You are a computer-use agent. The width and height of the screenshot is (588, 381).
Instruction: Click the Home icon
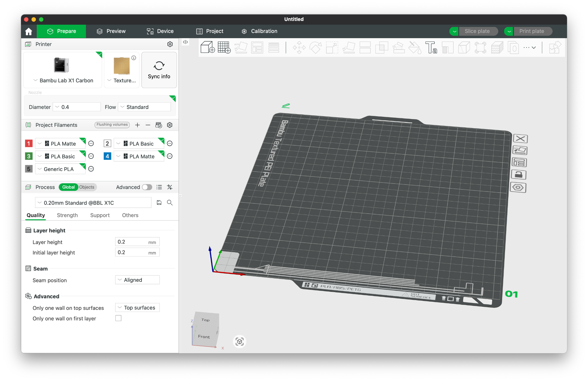tap(29, 31)
